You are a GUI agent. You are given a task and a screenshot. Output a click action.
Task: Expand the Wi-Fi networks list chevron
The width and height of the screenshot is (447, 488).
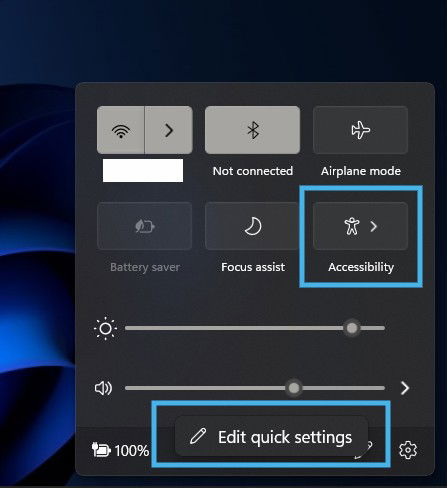[169, 130]
